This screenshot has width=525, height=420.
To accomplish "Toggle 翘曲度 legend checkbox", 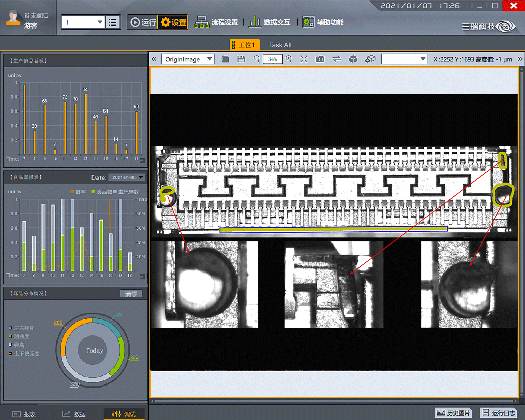I will [10, 336].
